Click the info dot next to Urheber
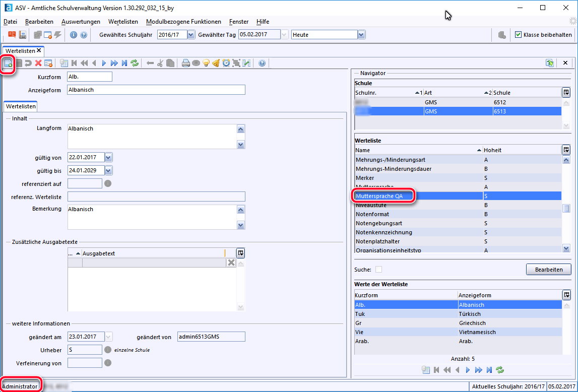Image resolution: width=578 pixels, height=392 pixels. pos(108,350)
